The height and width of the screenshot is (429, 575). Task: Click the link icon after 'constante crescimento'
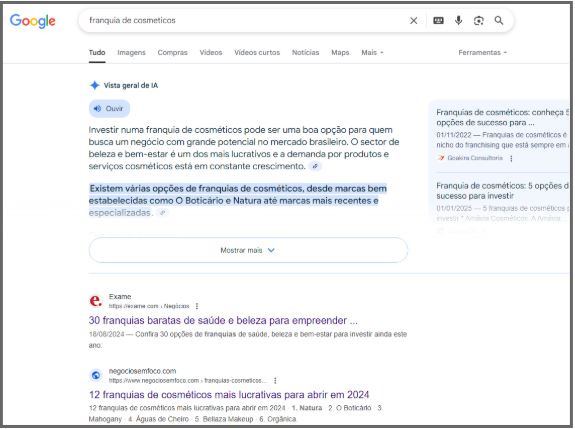(x=315, y=166)
